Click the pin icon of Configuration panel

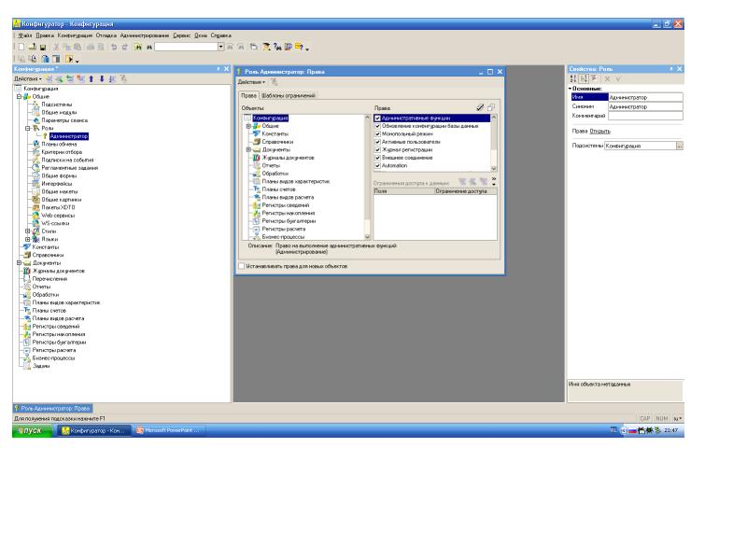(218, 69)
